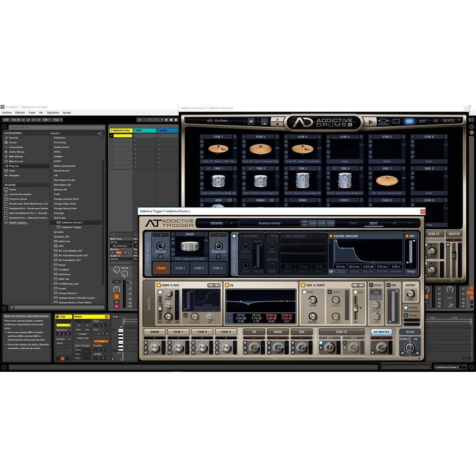This screenshot has height=476, width=476.
Task: Click the Ableton transport record button
Action: coord(176,120)
